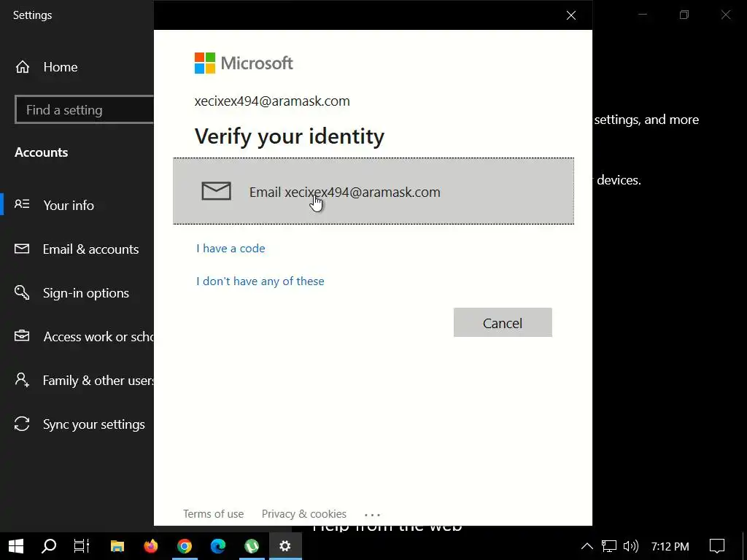Click the Microsoft logo in the dialog
Viewport: 747px width, 560px height.
(x=244, y=63)
